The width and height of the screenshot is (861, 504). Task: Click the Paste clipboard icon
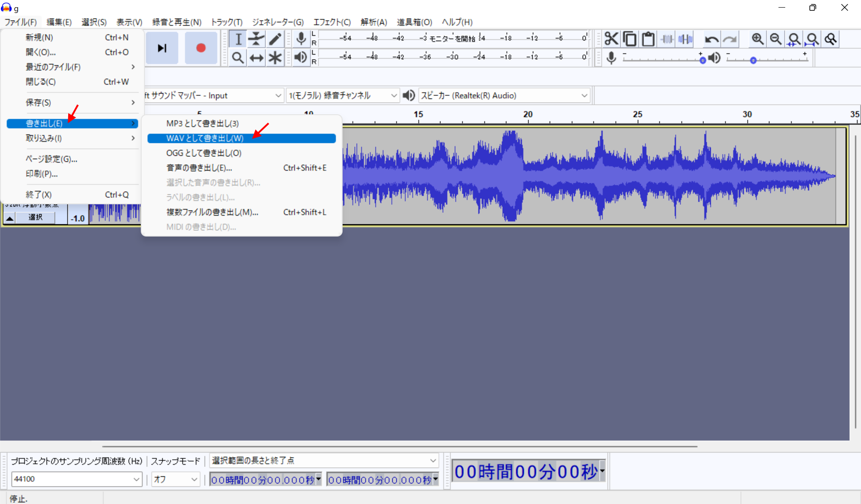click(x=648, y=39)
